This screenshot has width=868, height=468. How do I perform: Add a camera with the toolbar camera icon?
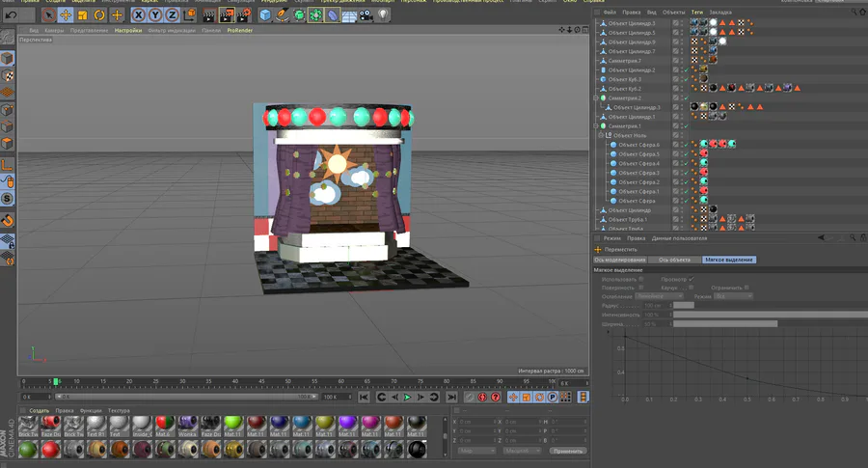[x=366, y=14]
